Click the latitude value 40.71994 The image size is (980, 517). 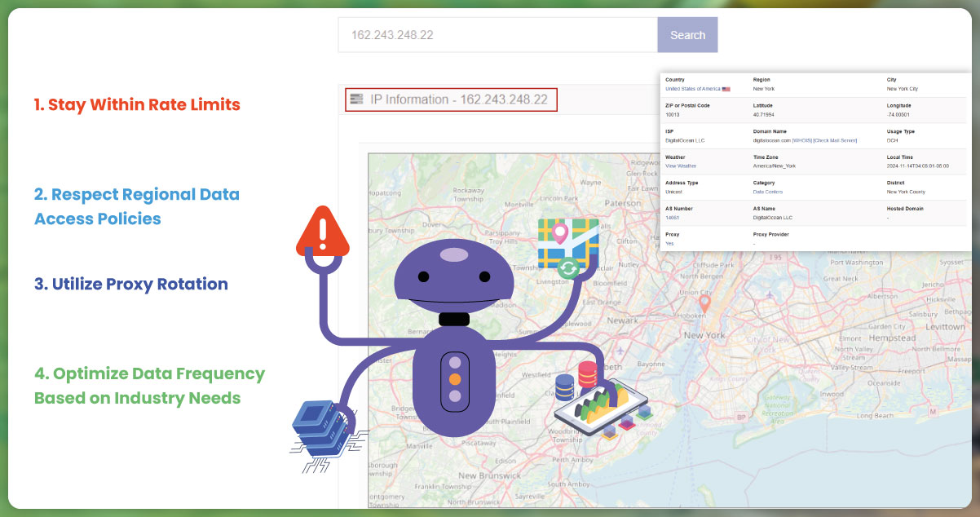(765, 114)
